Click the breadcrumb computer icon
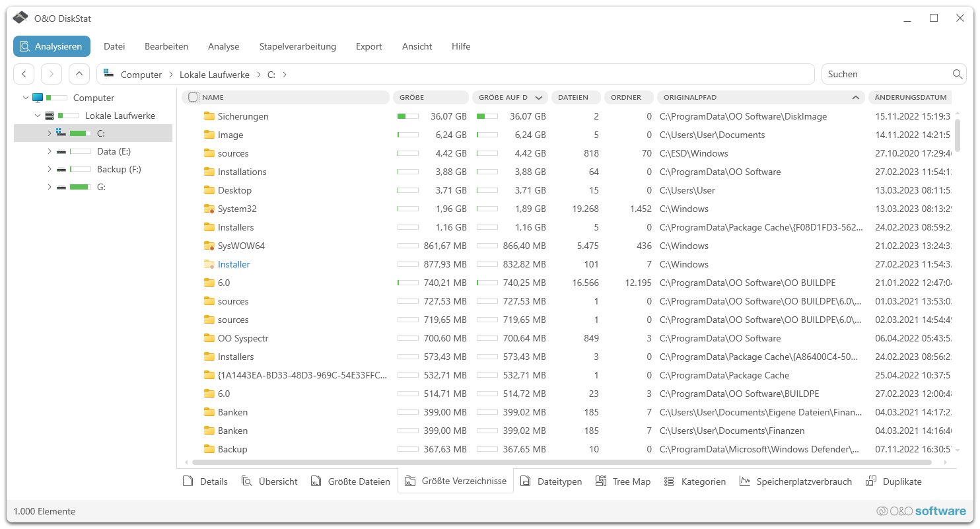 pyautogui.click(x=109, y=74)
